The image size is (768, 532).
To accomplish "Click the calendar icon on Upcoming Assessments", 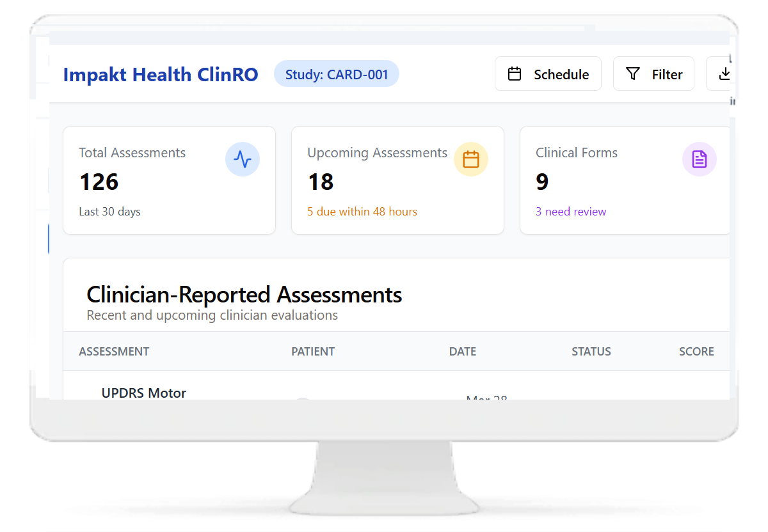I will pos(471,159).
